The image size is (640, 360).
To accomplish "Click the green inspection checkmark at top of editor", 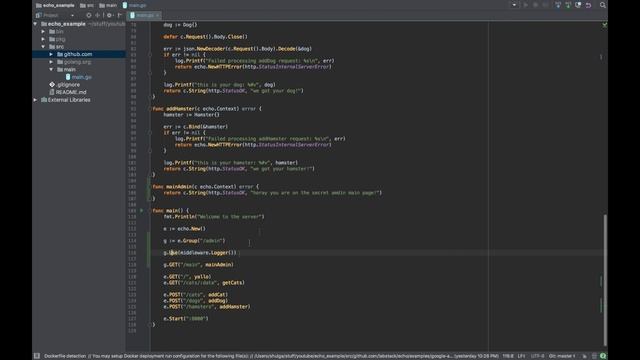I will pos(604,25).
